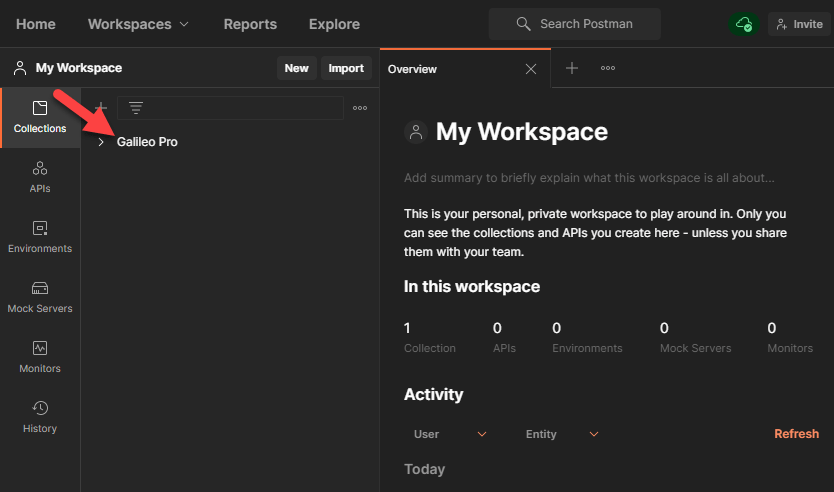Click the personal workspace description paragraph
The height and width of the screenshot is (492, 834).
point(595,233)
